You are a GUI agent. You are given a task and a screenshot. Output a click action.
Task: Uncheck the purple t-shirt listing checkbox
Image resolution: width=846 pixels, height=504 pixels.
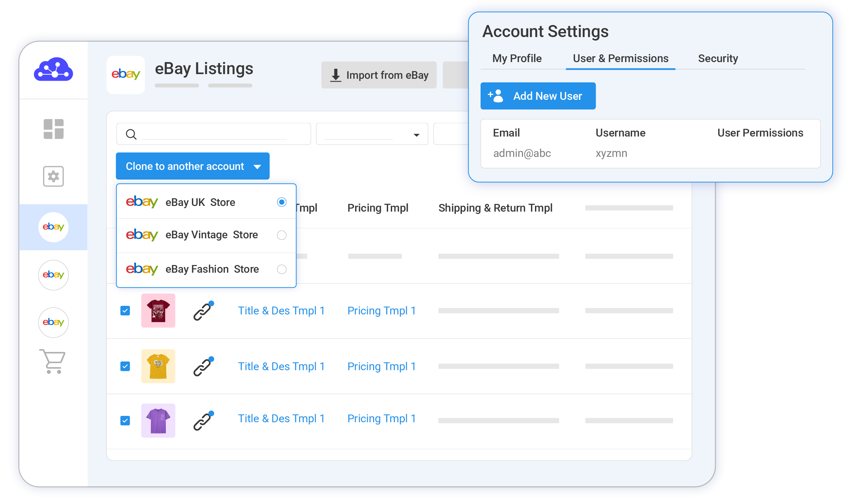[125, 421]
